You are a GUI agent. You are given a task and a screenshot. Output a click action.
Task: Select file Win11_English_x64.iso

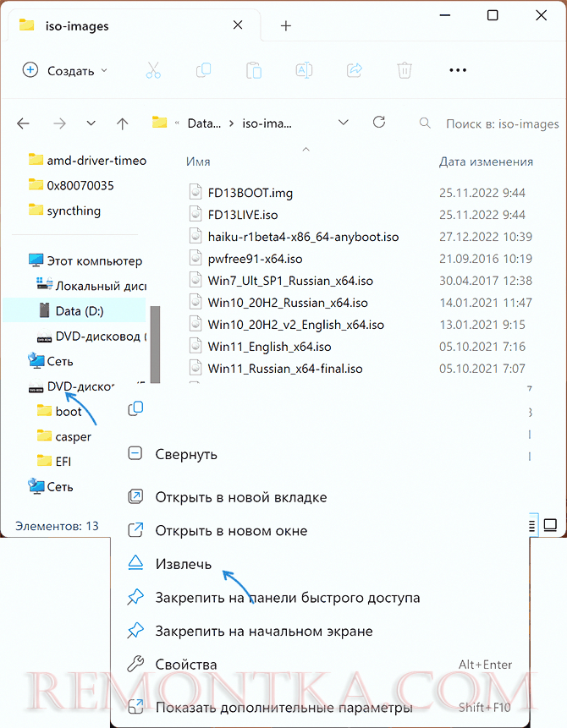[270, 347]
